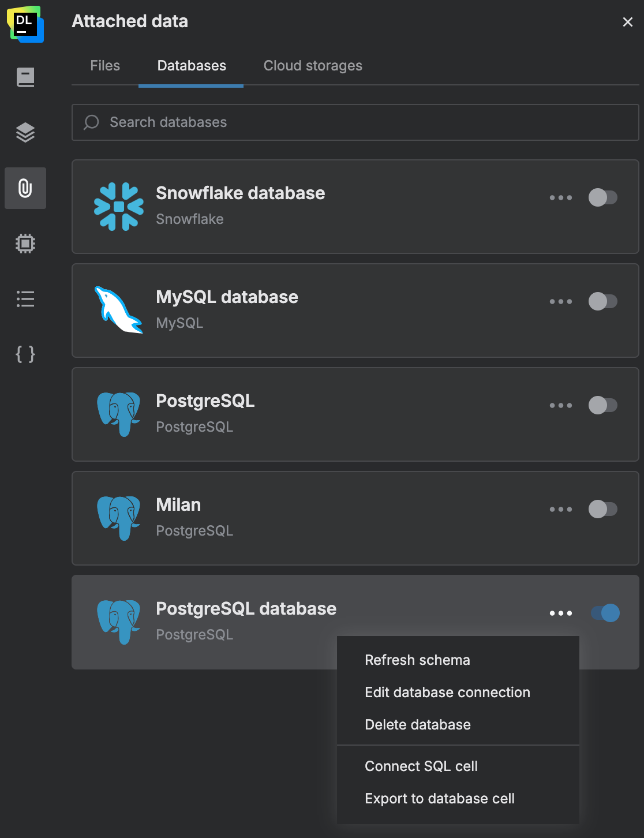
Task: Open the variables viewer curly braces icon
Action: [x=25, y=354]
